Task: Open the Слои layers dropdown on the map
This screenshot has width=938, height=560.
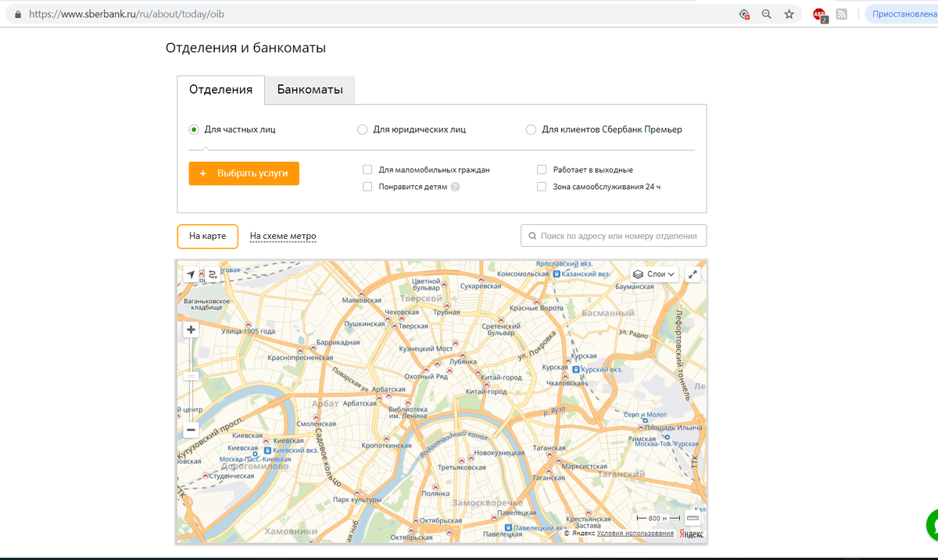Action: coord(654,274)
